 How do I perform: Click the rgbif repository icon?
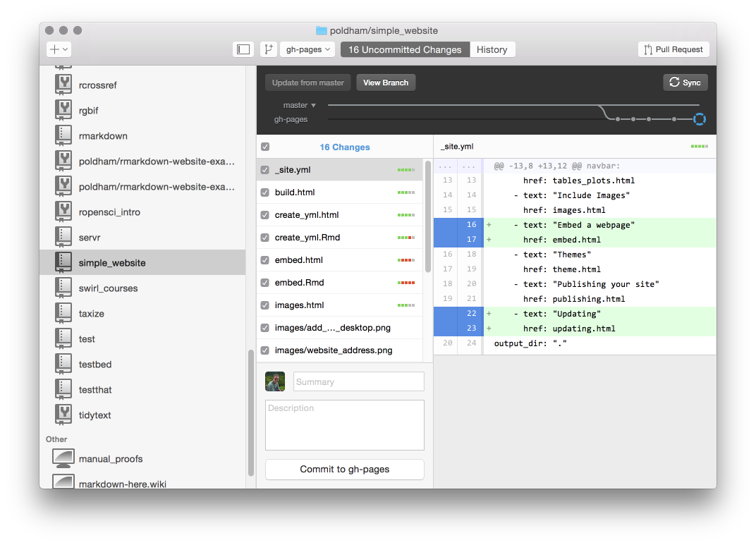tap(63, 111)
